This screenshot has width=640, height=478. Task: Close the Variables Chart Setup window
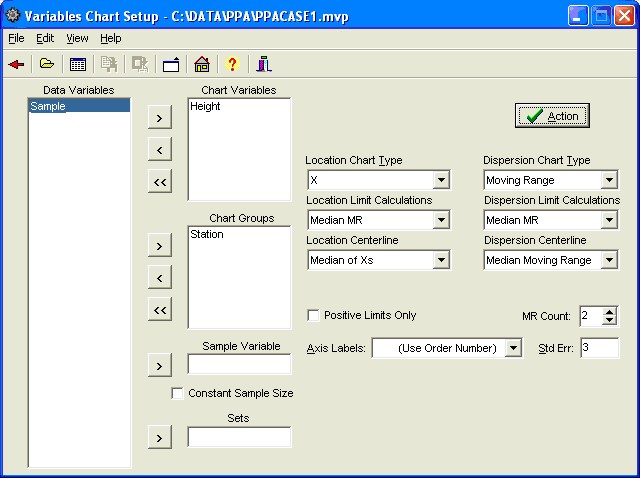624,16
